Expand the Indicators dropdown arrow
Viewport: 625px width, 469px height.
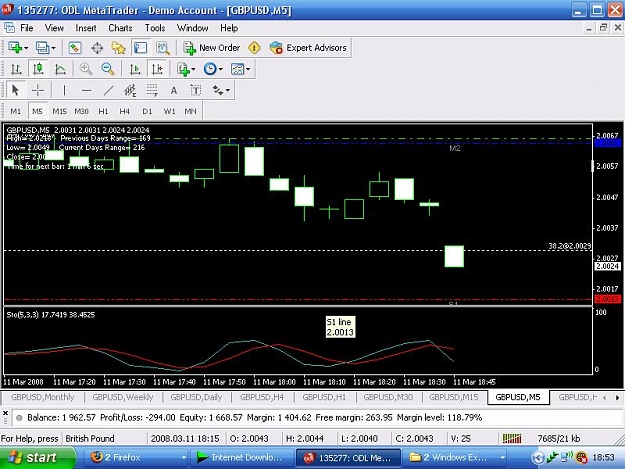(193, 69)
